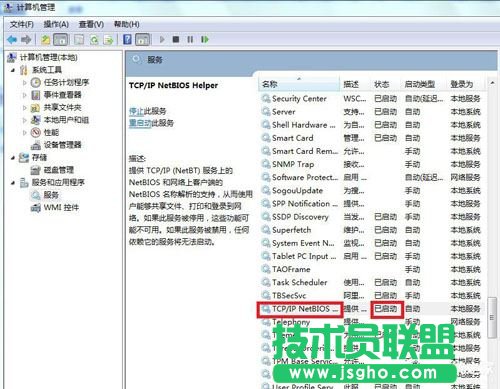The height and width of the screenshot is (389, 500).
Task: Click the Forward arrow toolbar icon
Action: tap(26, 40)
